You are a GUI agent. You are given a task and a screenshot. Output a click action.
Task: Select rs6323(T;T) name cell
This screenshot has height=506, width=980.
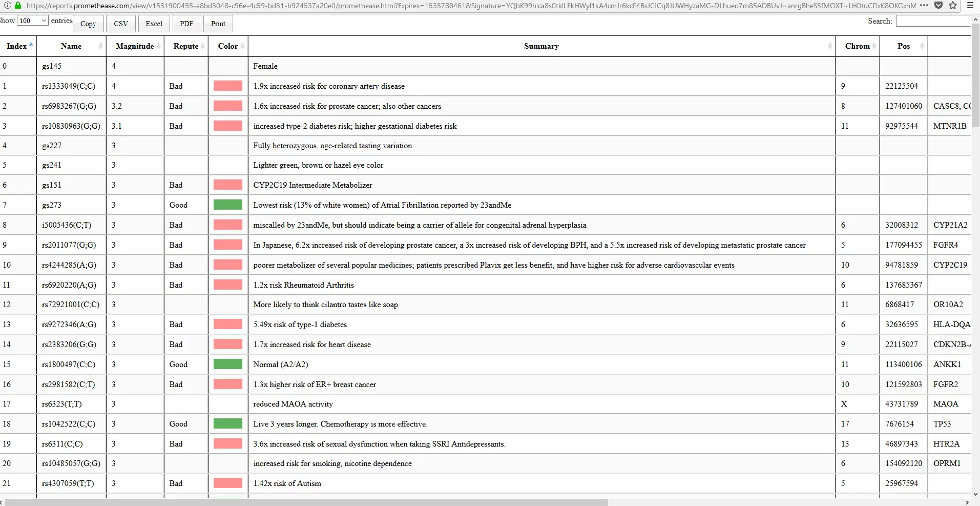[71, 404]
